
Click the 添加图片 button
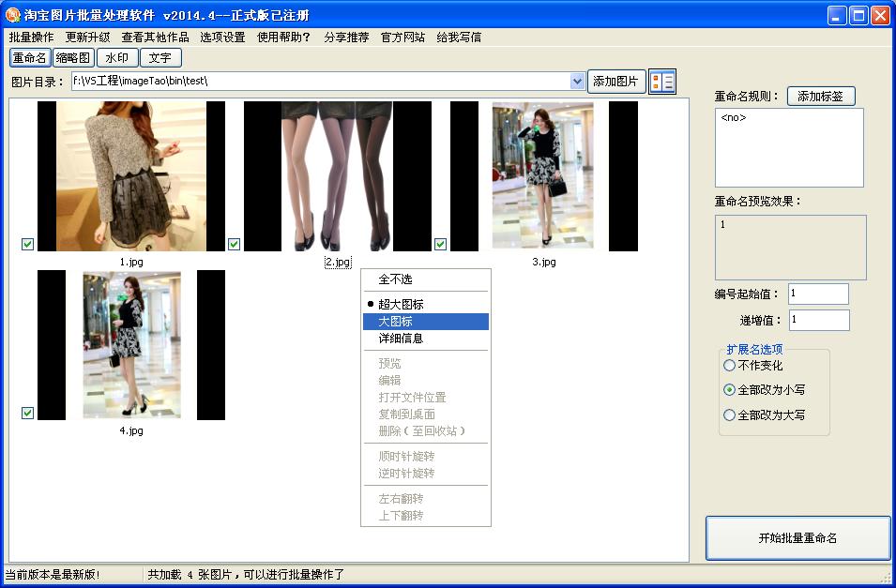[618, 81]
